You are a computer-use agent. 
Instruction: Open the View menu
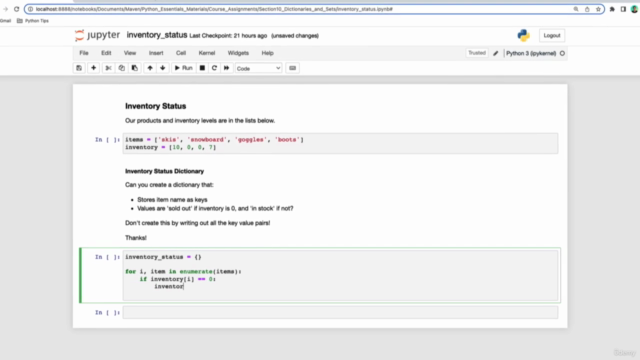click(x=130, y=53)
